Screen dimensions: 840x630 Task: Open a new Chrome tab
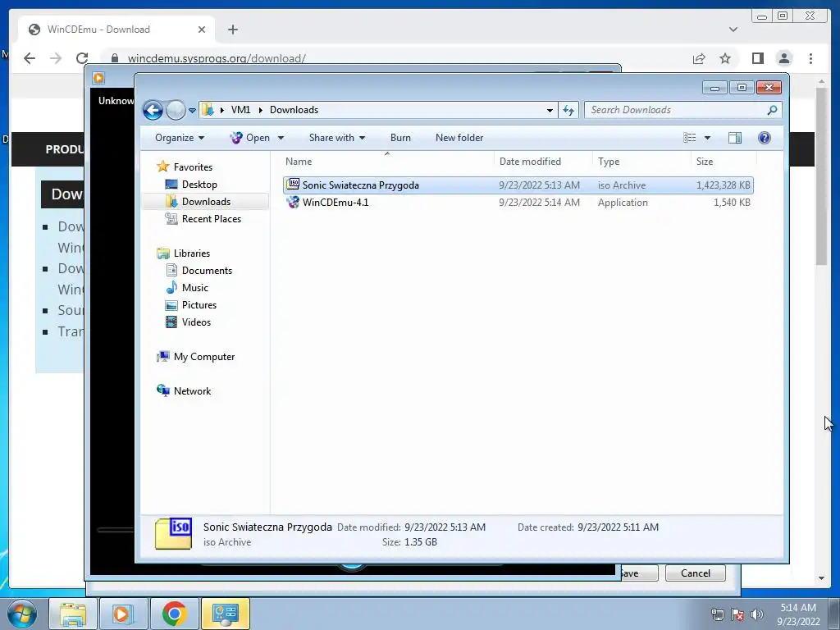[x=232, y=30]
